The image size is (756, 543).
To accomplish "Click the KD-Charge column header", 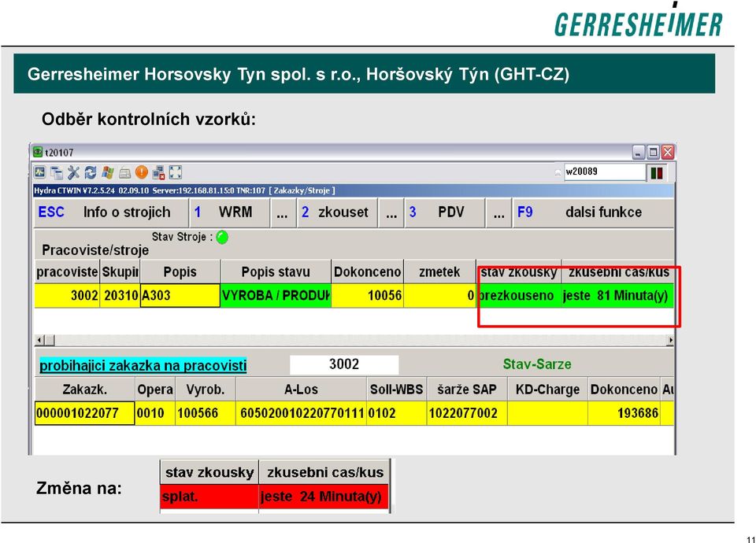I will point(547,390).
